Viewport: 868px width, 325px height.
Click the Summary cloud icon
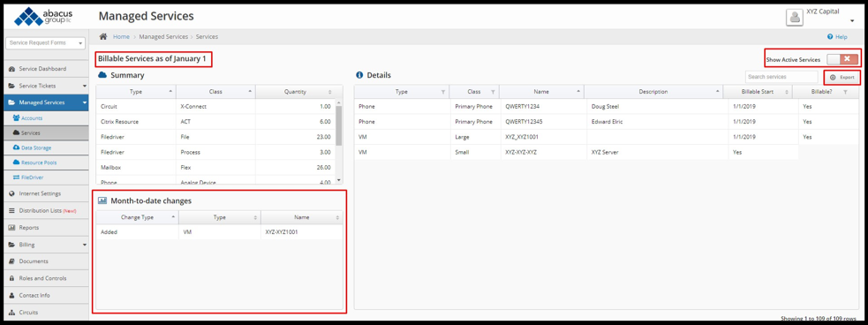tap(102, 75)
